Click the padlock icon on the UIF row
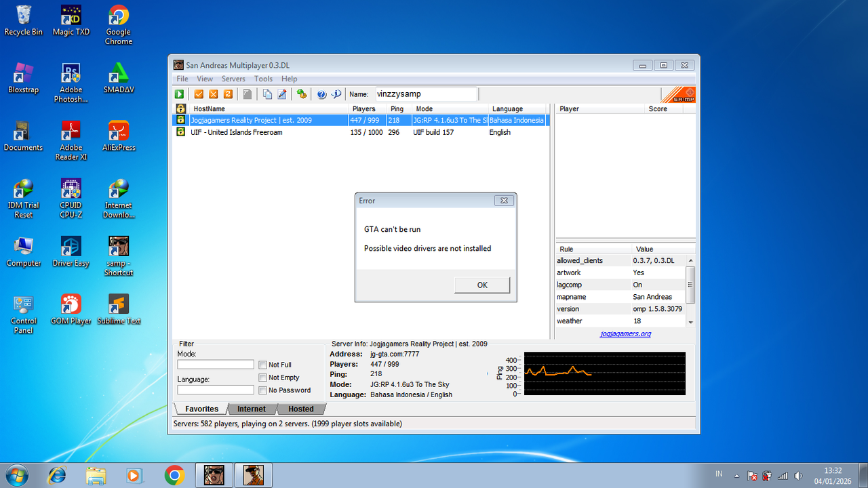Viewport: 868px width, 488px height. [x=181, y=132]
